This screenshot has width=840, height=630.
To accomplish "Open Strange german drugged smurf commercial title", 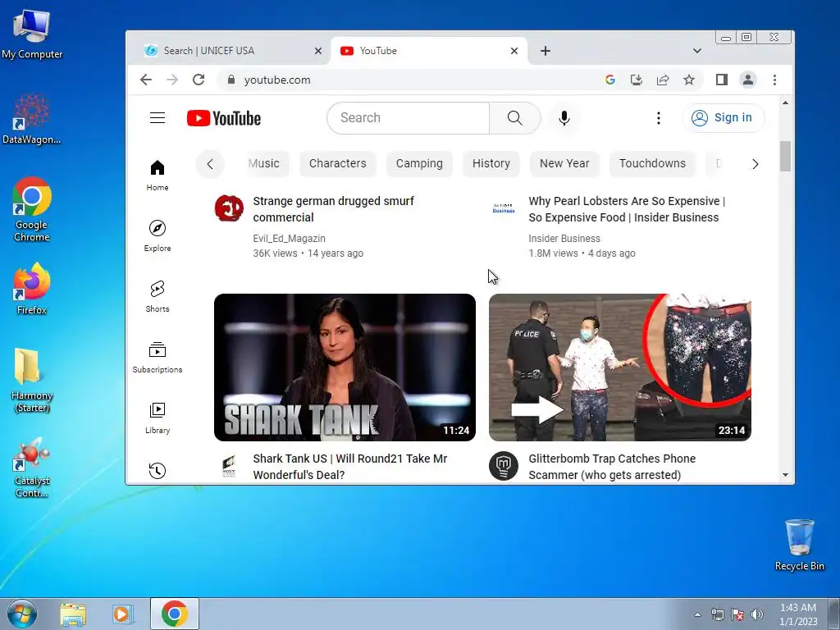I will (x=333, y=209).
